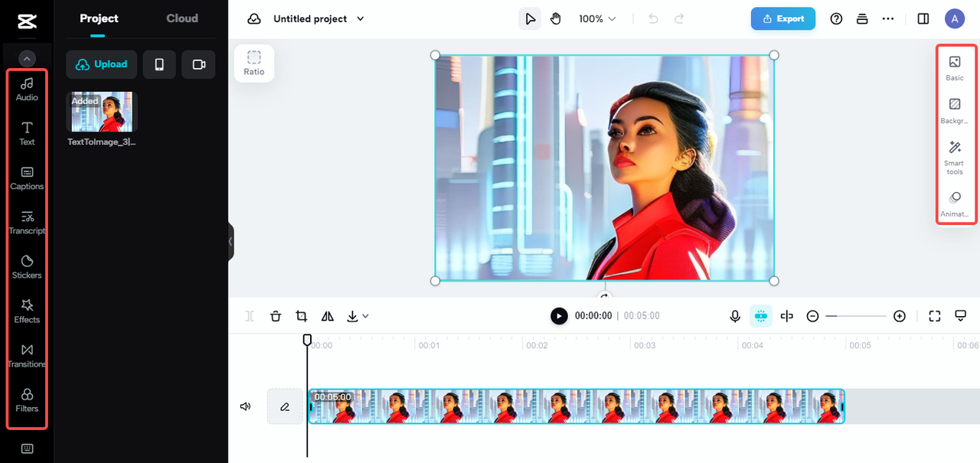Open the Stickers panel
The image size is (980, 463).
coord(27,266)
